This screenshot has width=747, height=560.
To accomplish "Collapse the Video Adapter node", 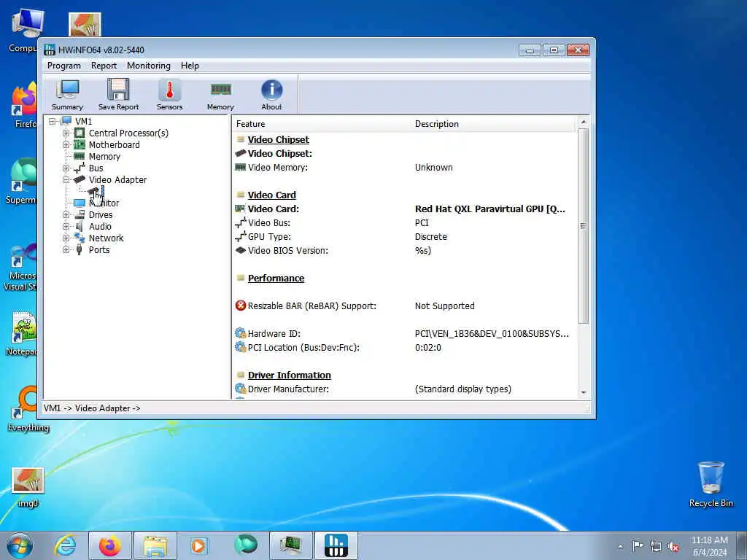I will point(66,180).
